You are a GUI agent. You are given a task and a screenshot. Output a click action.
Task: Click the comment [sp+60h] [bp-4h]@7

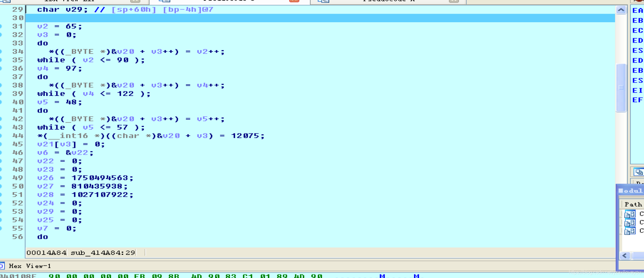pyautogui.click(x=162, y=9)
